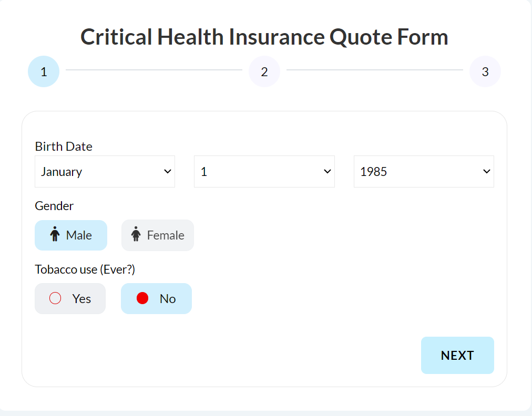The width and height of the screenshot is (532, 416).
Task: Jump to step 3 in progress indicator
Action: pos(485,71)
